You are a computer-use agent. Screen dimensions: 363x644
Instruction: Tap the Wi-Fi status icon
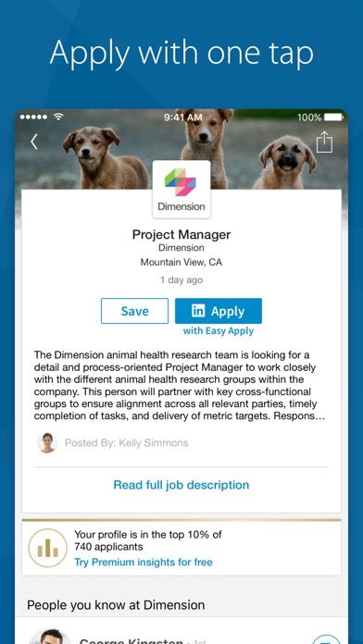[58, 118]
